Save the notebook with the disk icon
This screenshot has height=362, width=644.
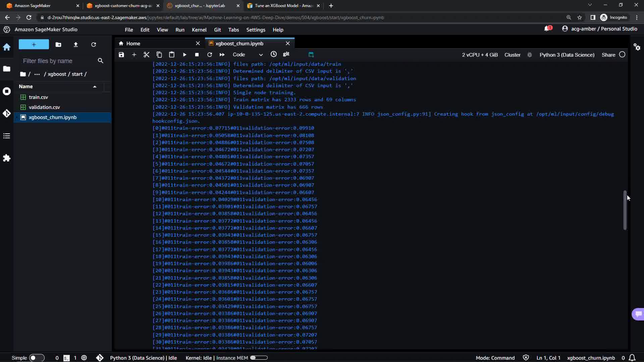(x=121, y=55)
